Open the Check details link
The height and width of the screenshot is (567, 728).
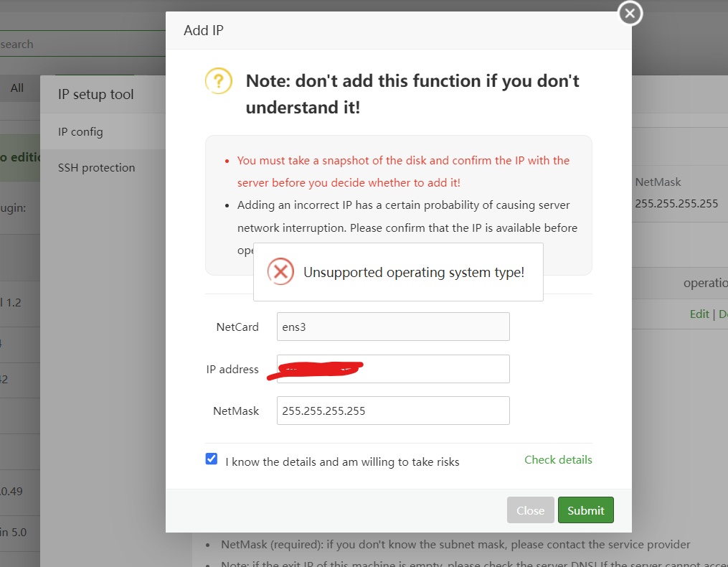point(558,460)
